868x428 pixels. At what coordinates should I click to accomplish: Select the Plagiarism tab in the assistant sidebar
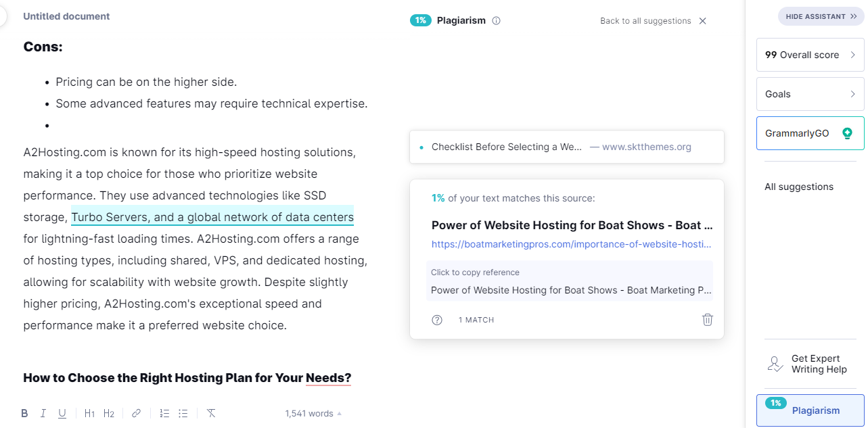[810, 410]
